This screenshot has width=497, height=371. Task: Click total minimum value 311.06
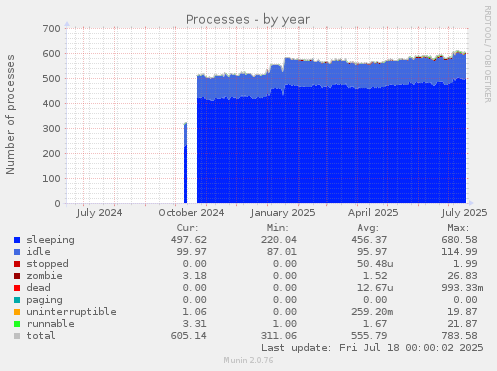click(x=279, y=336)
